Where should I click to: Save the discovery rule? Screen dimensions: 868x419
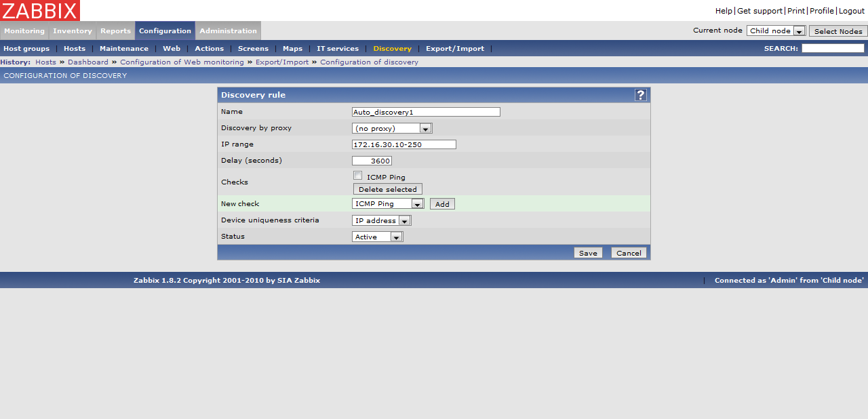(588, 253)
